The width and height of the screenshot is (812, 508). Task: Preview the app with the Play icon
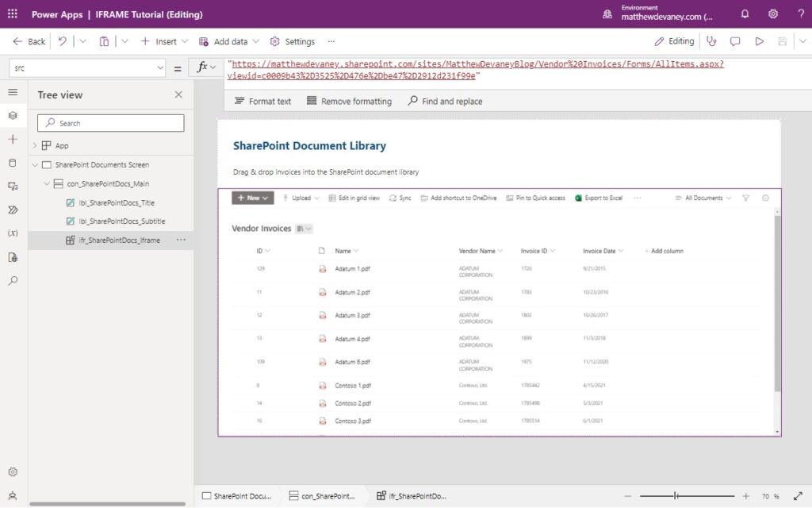(x=759, y=40)
